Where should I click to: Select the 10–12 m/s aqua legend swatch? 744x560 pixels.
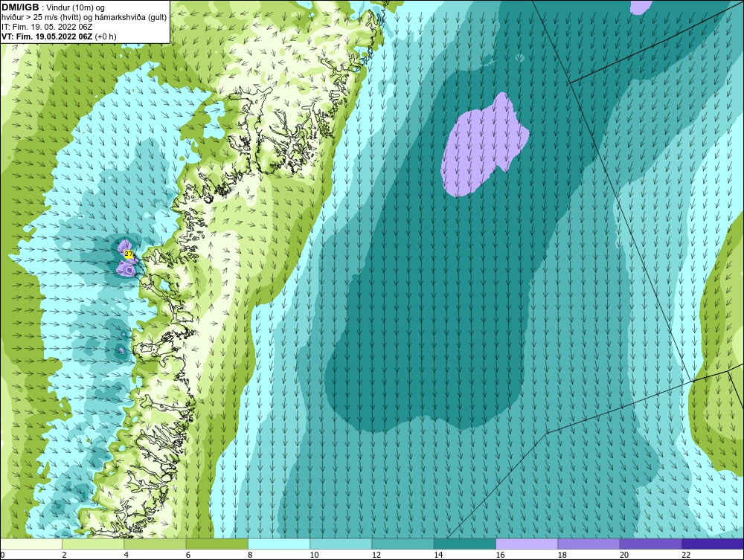(x=341, y=544)
